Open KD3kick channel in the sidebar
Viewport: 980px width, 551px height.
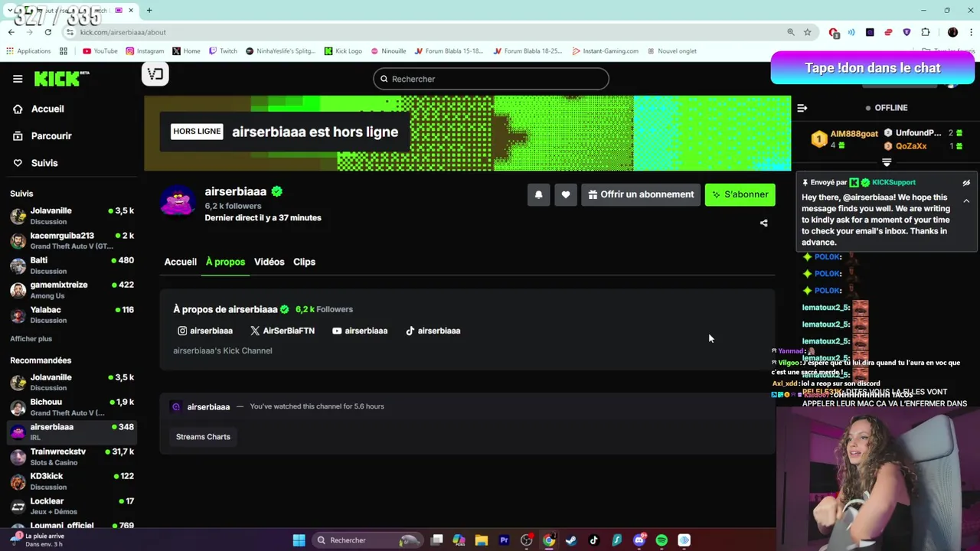[x=71, y=481]
